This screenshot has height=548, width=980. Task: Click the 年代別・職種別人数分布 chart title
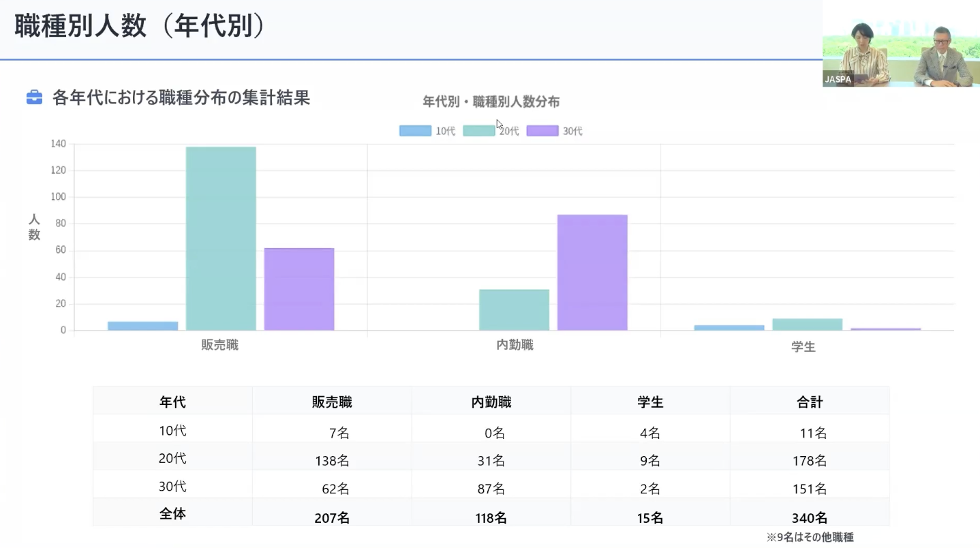click(x=491, y=102)
